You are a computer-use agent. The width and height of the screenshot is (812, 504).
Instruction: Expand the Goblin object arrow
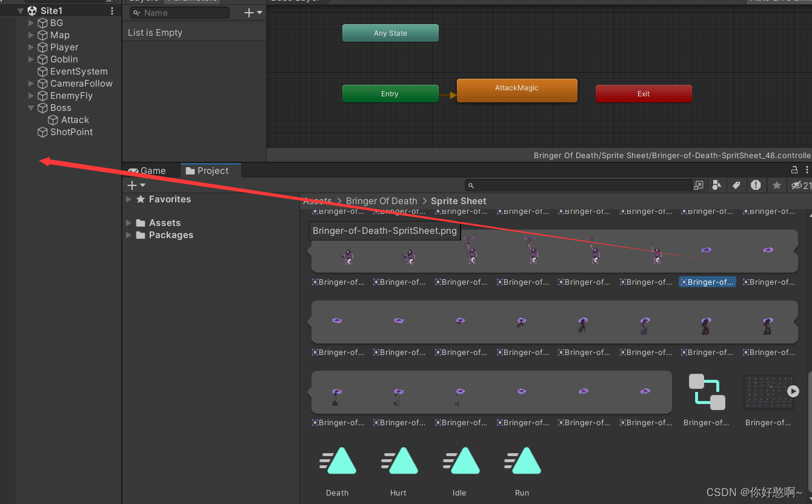coord(32,59)
